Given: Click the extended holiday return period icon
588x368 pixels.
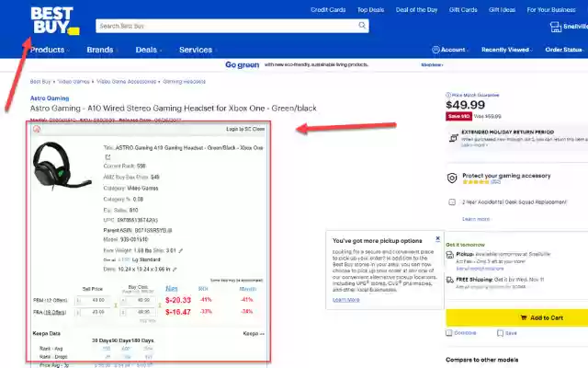Looking at the screenshot, I should coord(453,138).
